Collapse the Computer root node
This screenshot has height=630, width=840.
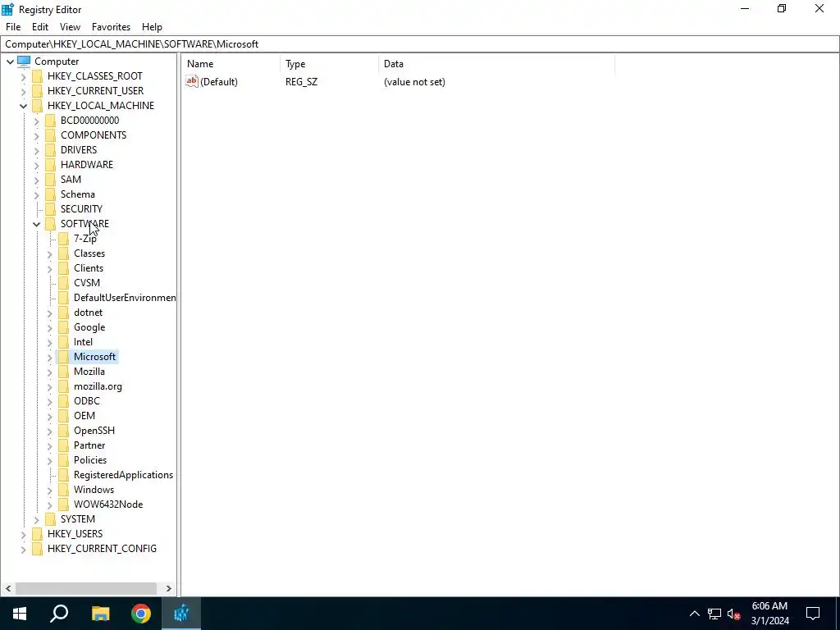coord(10,62)
